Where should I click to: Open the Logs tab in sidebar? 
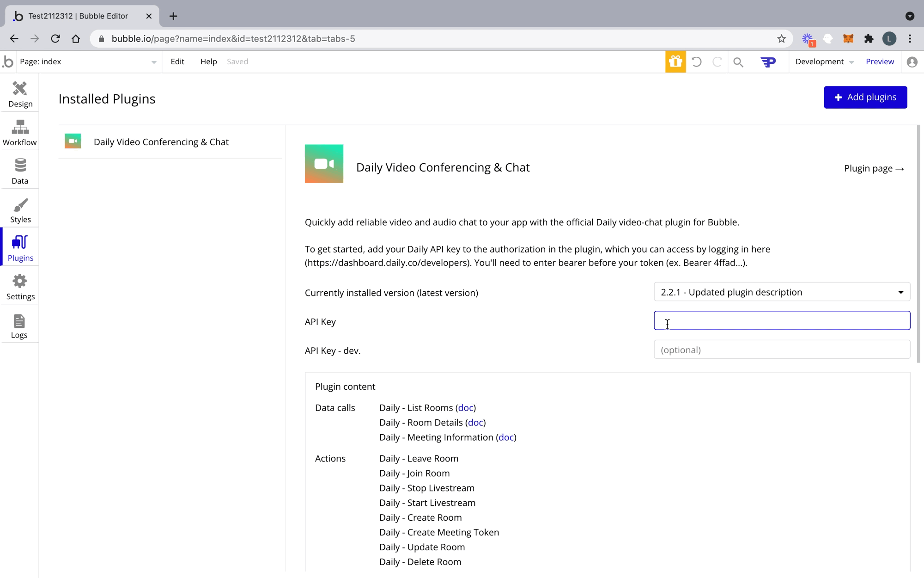[x=20, y=326]
